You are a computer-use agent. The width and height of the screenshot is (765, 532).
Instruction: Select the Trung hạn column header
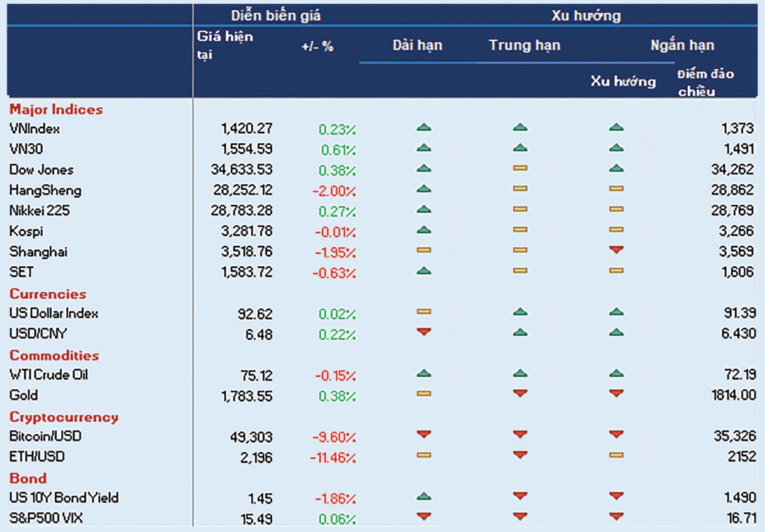[x=525, y=45]
